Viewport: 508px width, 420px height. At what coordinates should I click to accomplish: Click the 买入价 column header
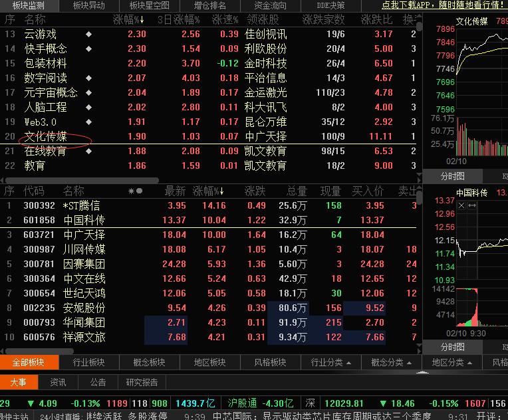point(368,191)
